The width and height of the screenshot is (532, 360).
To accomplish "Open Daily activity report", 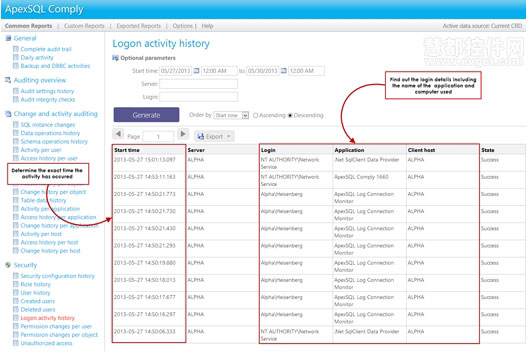I will tap(37, 57).
